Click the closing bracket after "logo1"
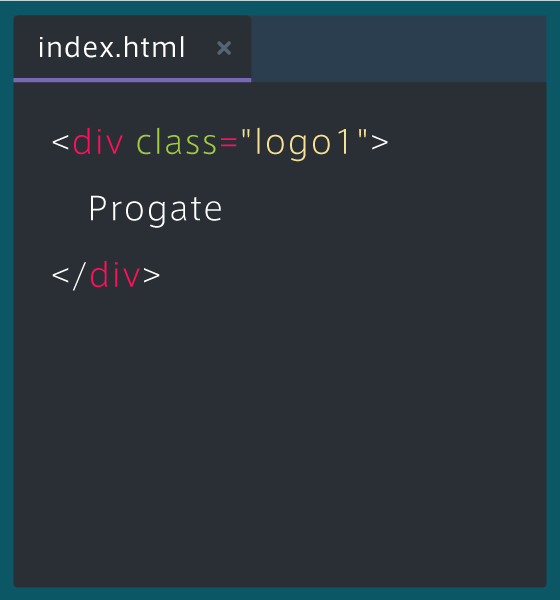This screenshot has width=560, height=600. (x=380, y=142)
